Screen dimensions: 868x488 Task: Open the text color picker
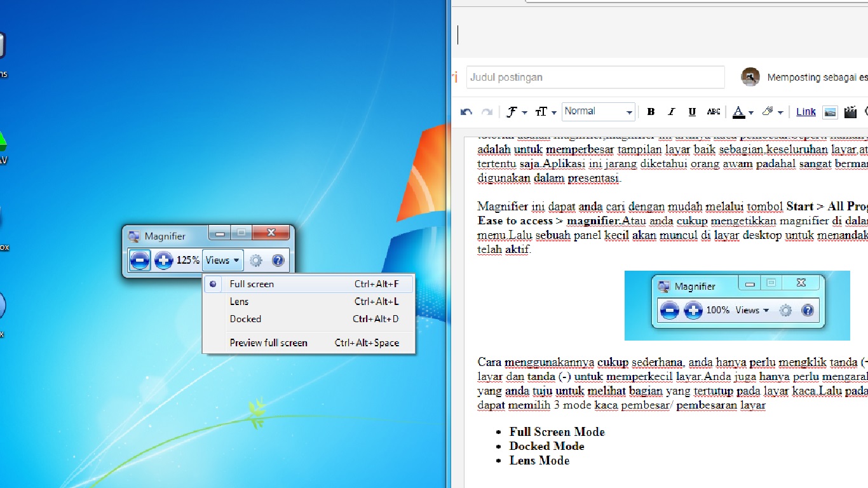click(x=742, y=112)
